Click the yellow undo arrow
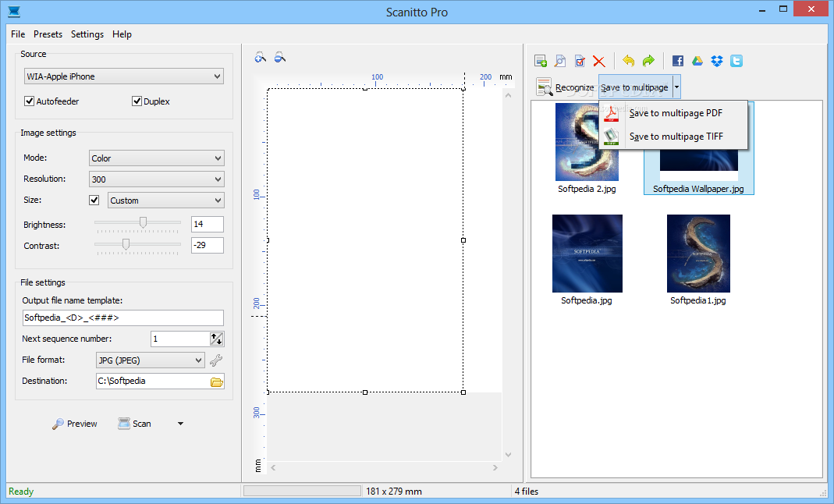 point(628,61)
